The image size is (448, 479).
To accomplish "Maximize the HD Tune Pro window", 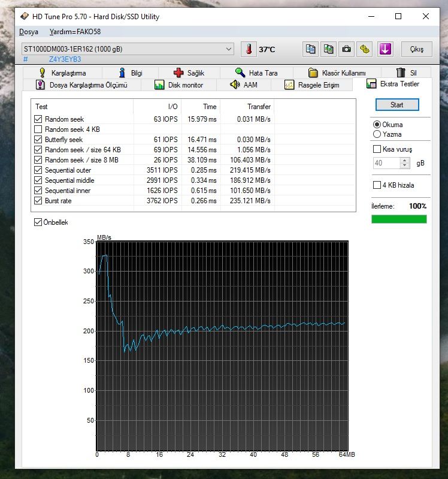I will click(398, 16).
